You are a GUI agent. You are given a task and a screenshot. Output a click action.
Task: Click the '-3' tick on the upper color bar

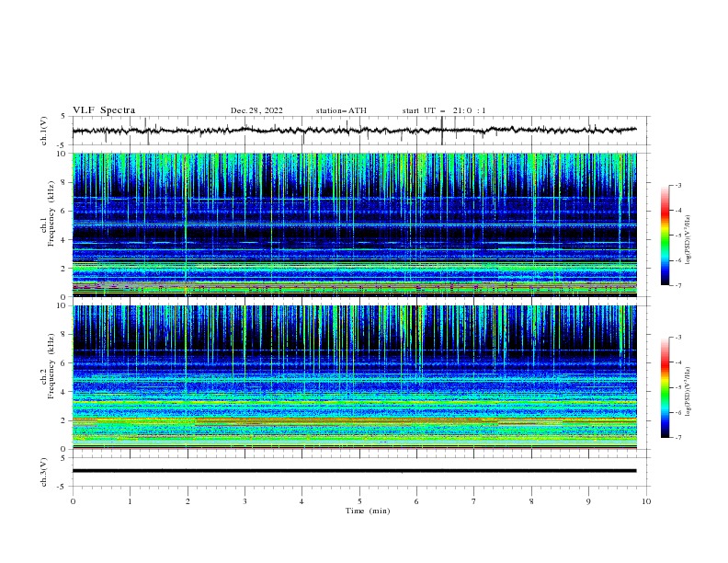point(677,185)
